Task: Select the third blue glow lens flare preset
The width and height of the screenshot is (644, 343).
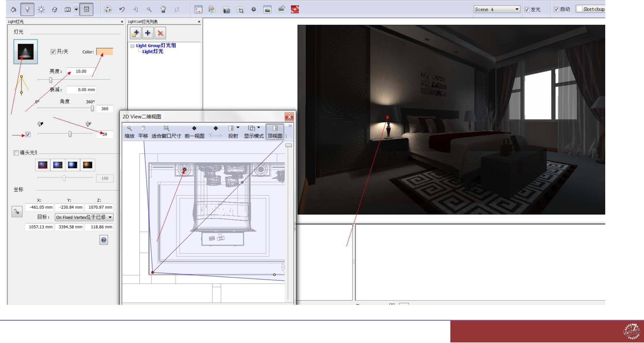Action: [72, 165]
